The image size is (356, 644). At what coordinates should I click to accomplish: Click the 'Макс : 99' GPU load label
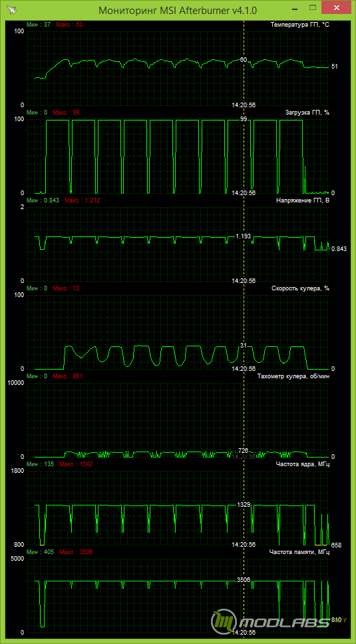pos(66,112)
